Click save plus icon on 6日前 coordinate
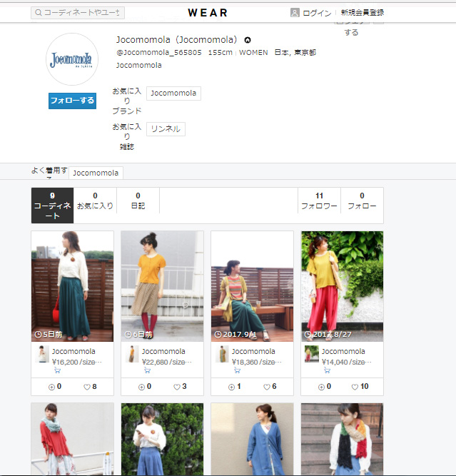Screen dimensions: 456x476 (x=141, y=387)
